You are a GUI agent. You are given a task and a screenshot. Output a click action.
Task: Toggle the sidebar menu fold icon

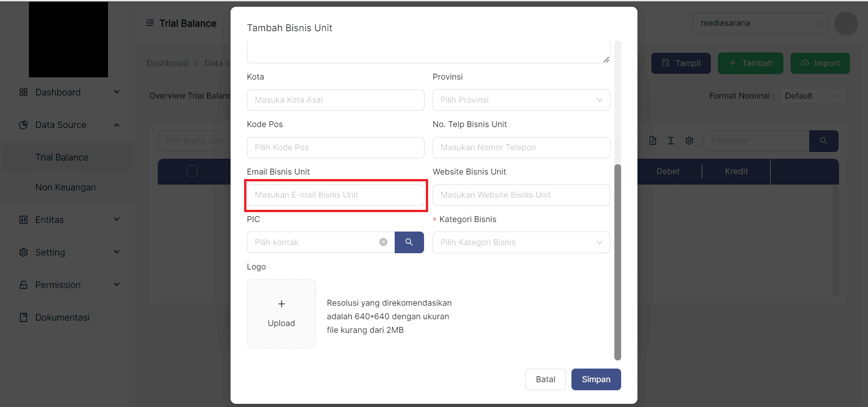click(150, 23)
